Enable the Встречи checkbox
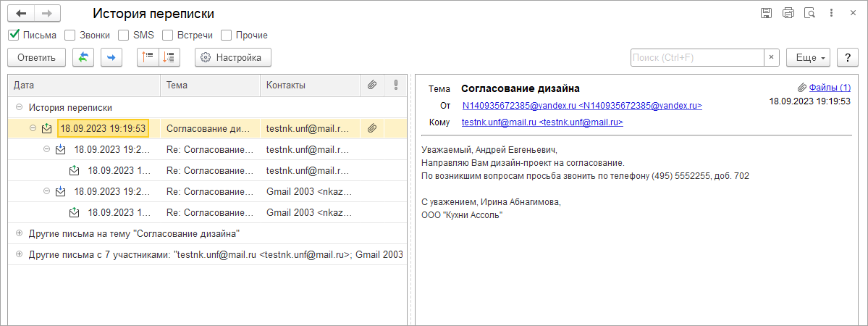The width and height of the screenshot is (868, 326). point(168,35)
